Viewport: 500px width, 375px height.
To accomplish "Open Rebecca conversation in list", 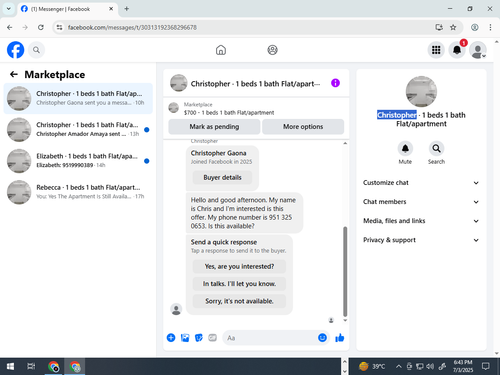I will tap(78, 192).
